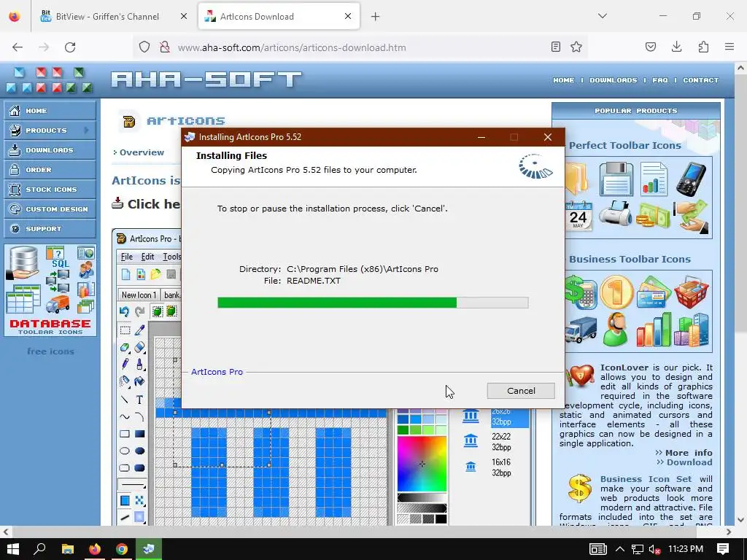Open the SUPPORT sidebar item

50,228
